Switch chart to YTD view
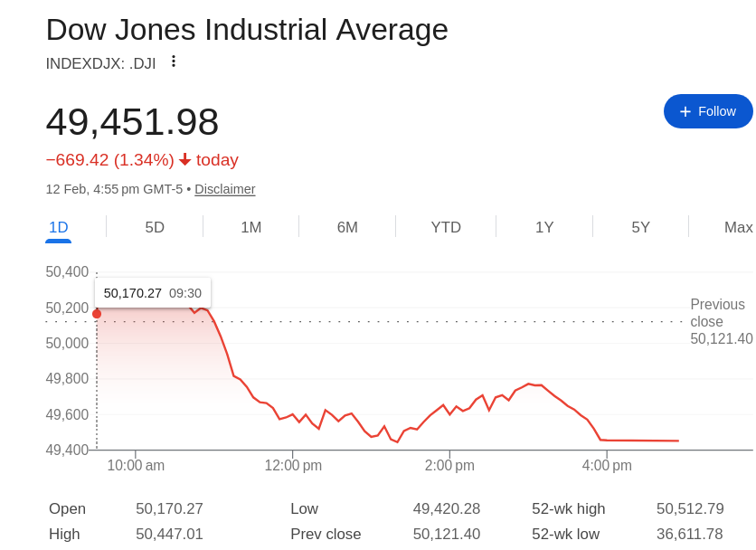This screenshot has height=550, width=756. point(446,227)
